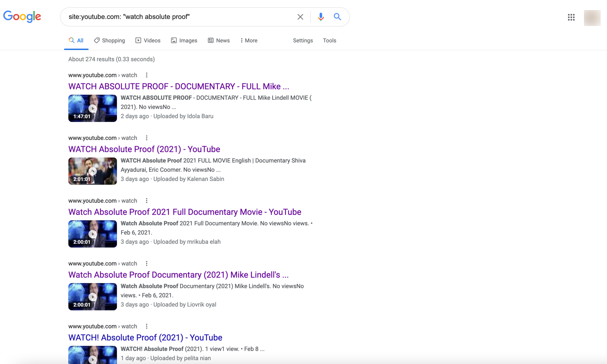Open the Tools menu
607x364 pixels.
coord(329,40)
